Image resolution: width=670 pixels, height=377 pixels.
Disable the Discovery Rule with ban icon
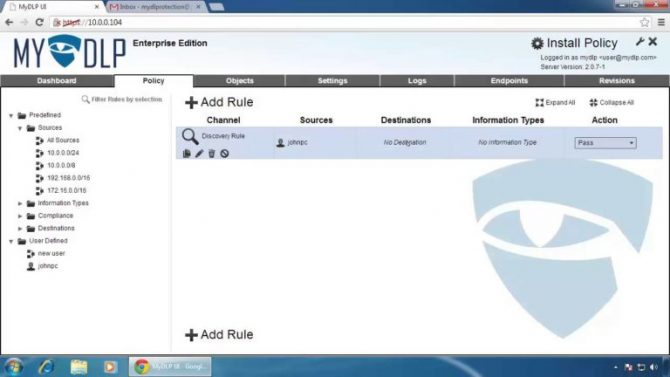click(x=224, y=153)
